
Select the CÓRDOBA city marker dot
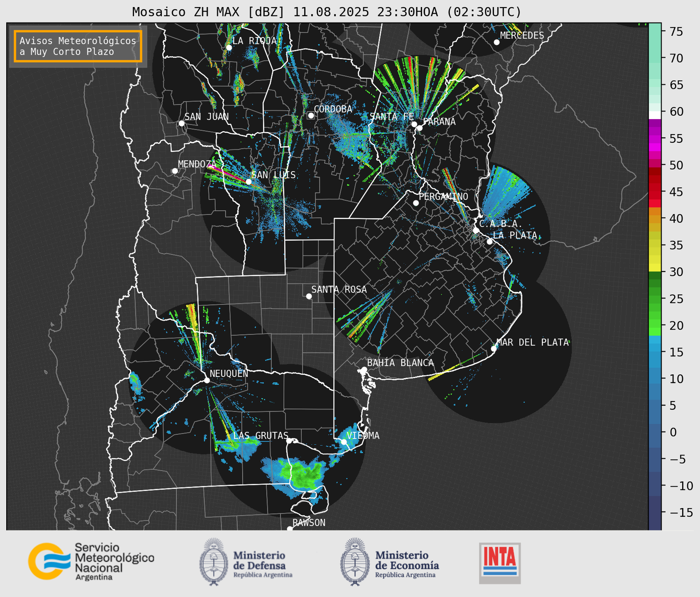[x=311, y=115]
